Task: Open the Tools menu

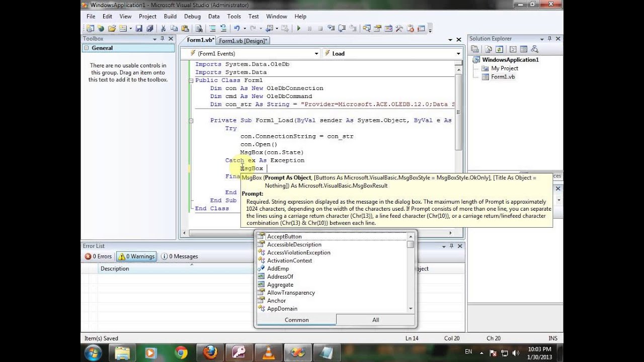Action: 234,17
